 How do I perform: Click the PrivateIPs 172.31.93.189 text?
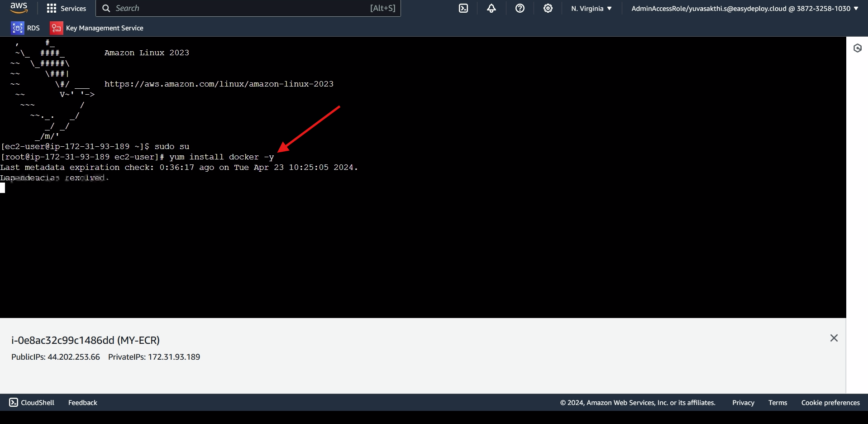click(154, 357)
